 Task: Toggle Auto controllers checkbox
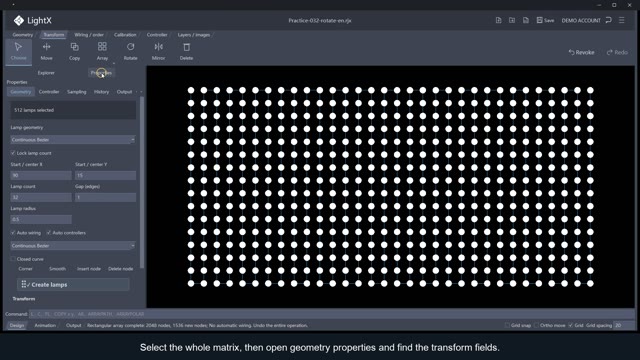pos(49,233)
